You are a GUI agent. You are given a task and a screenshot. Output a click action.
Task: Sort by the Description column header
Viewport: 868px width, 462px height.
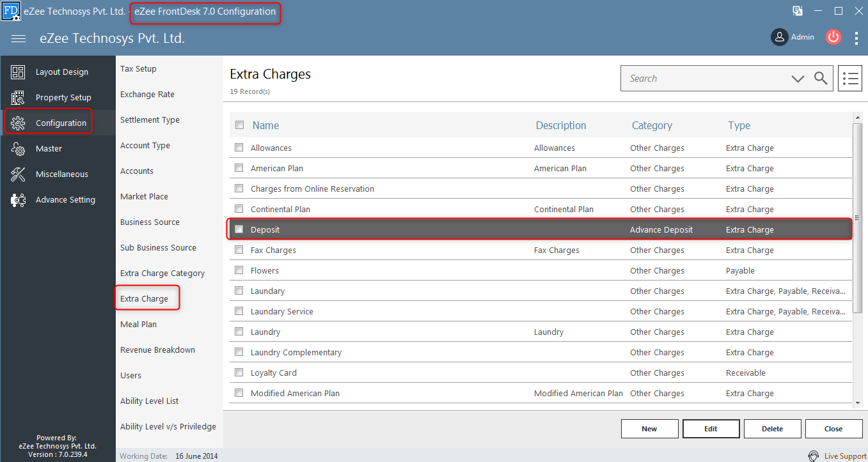click(x=561, y=125)
